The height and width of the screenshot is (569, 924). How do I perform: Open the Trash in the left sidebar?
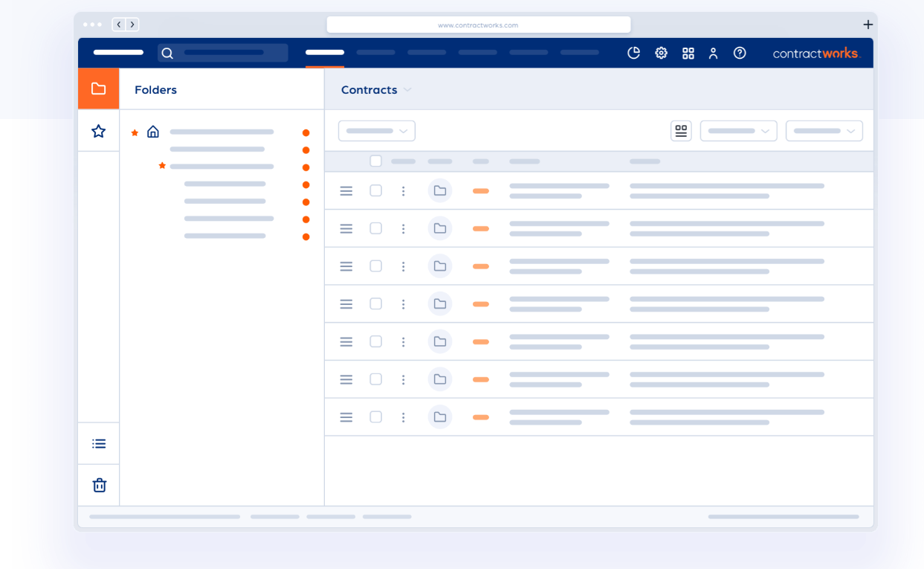[x=98, y=484]
